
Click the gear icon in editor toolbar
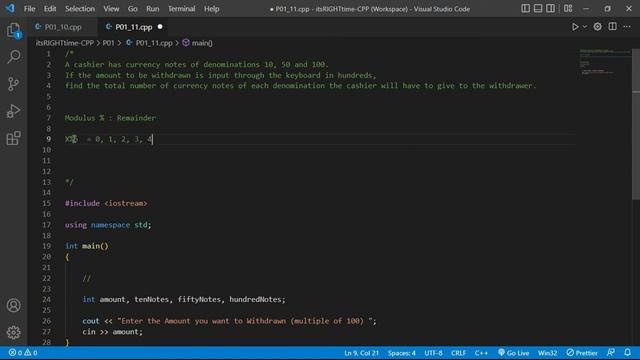(x=598, y=27)
